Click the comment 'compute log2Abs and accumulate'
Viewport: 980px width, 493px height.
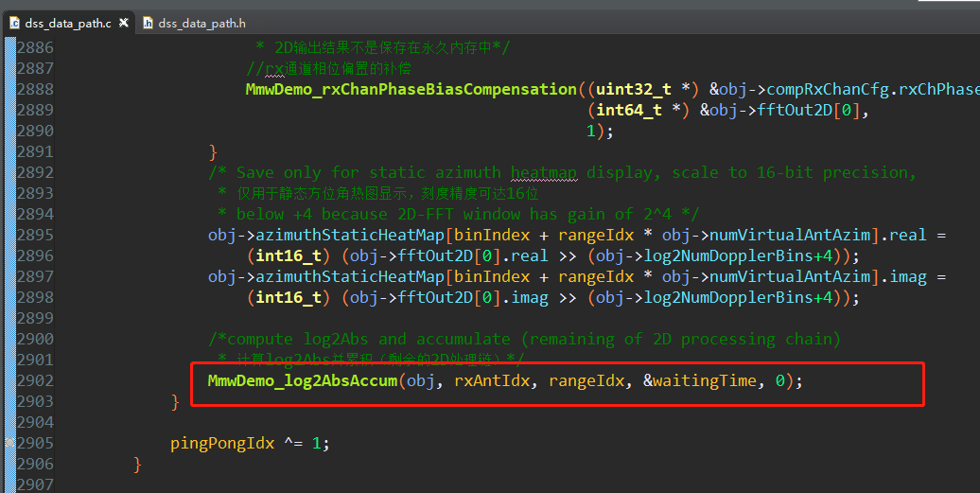(x=368, y=339)
